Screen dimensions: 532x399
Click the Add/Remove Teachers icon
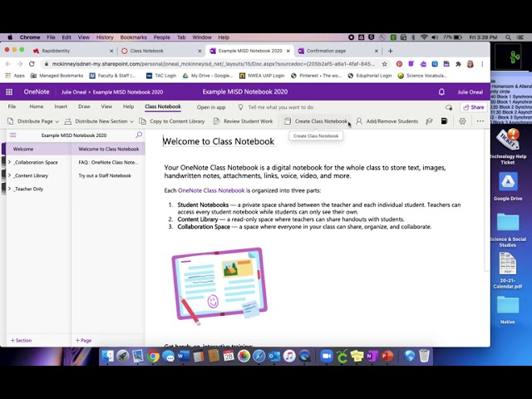click(429, 121)
